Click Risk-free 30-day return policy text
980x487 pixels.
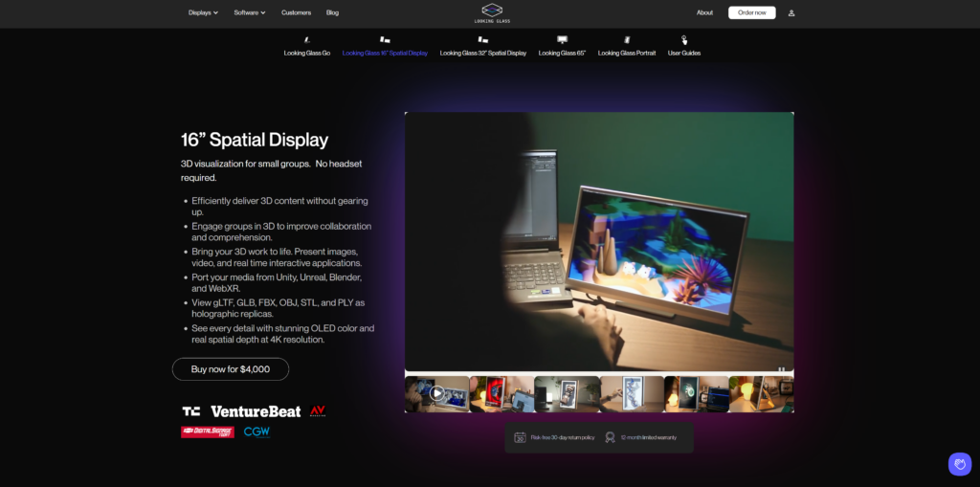[x=563, y=437]
